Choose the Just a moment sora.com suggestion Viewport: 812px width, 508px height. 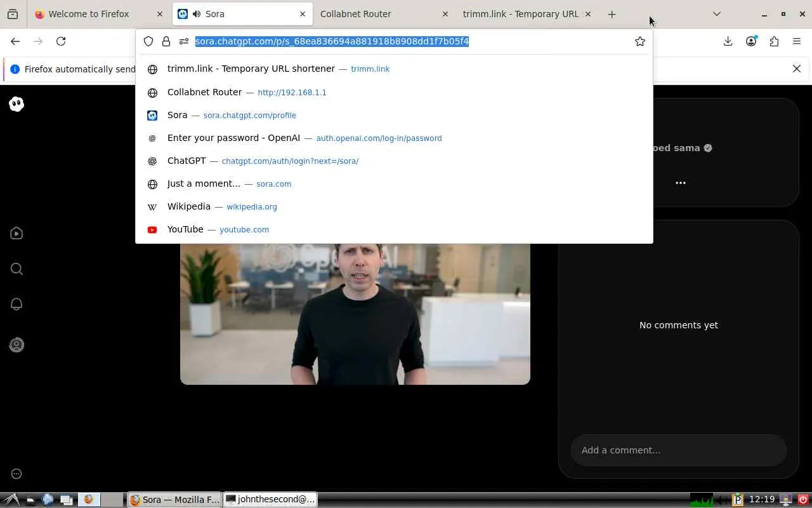(x=394, y=184)
